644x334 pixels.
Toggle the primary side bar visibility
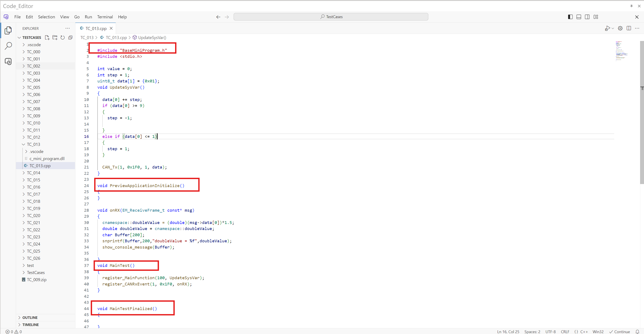click(x=570, y=17)
